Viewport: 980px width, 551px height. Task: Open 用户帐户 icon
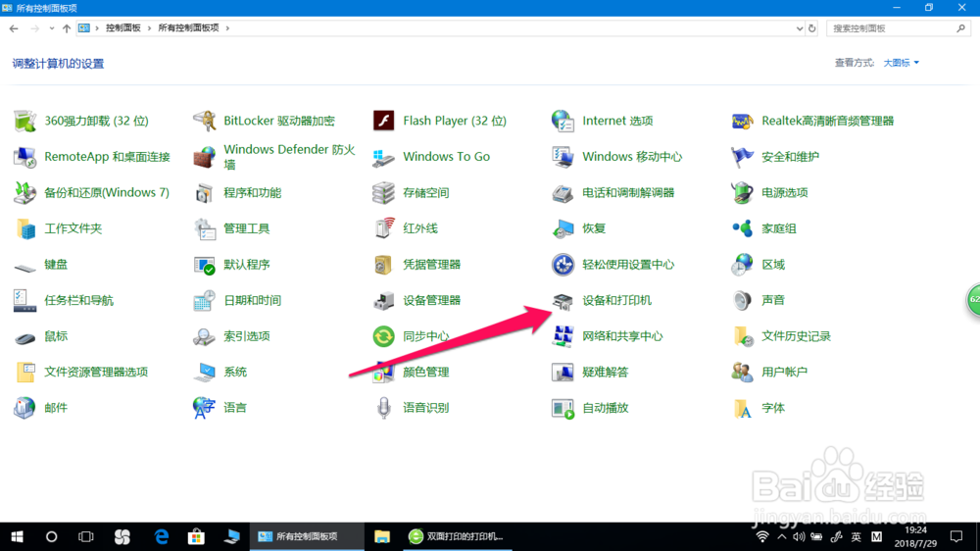pos(742,373)
